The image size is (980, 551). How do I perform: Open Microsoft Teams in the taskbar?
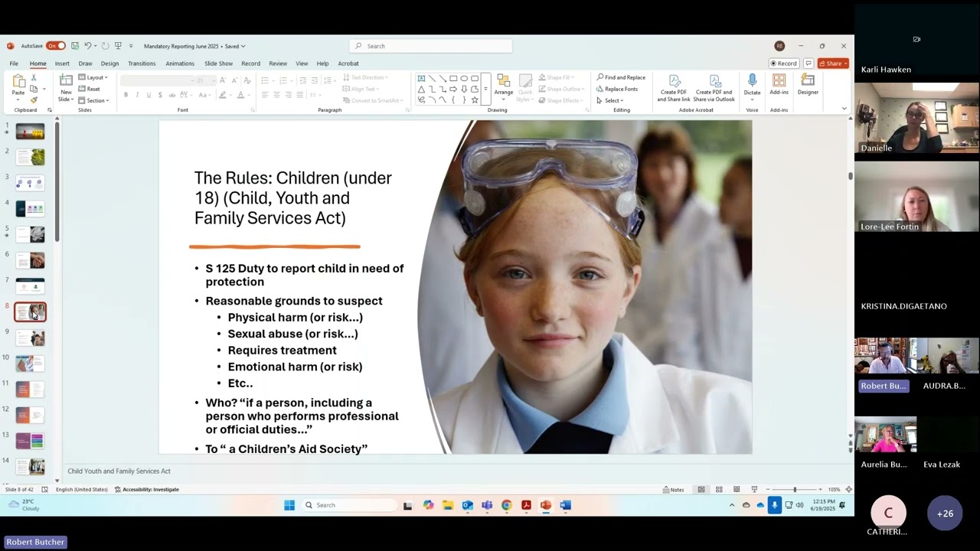[x=486, y=505]
